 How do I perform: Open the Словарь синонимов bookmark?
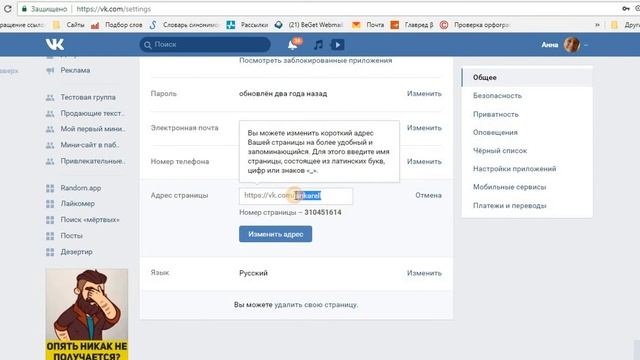(184, 25)
